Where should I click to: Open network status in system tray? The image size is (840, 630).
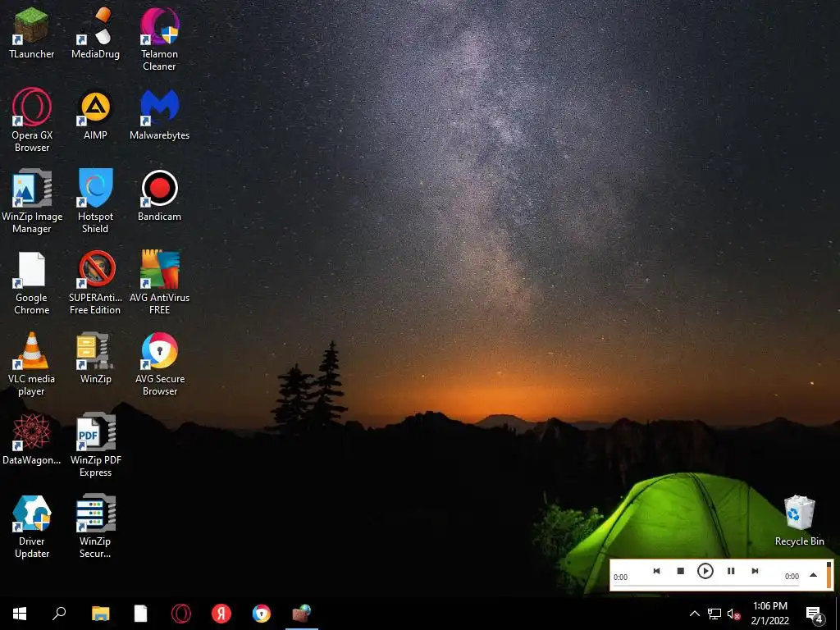[x=714, y=614]
